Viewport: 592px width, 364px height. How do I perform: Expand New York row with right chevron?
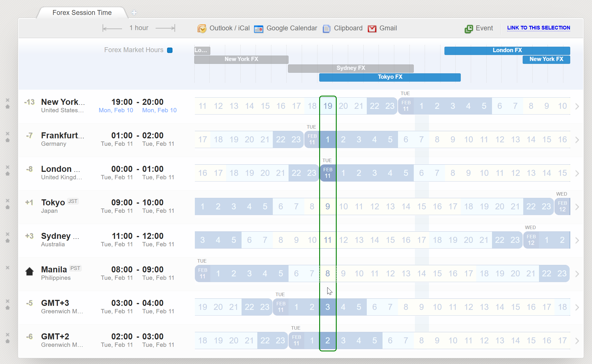[577, 106]
